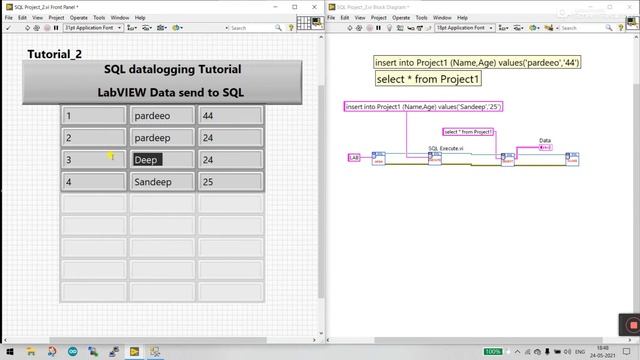The image size is (640, 360).
Task: Click SQL Execute.vi node on diagram
Action: pyautogui.click(x=435, y=158)
